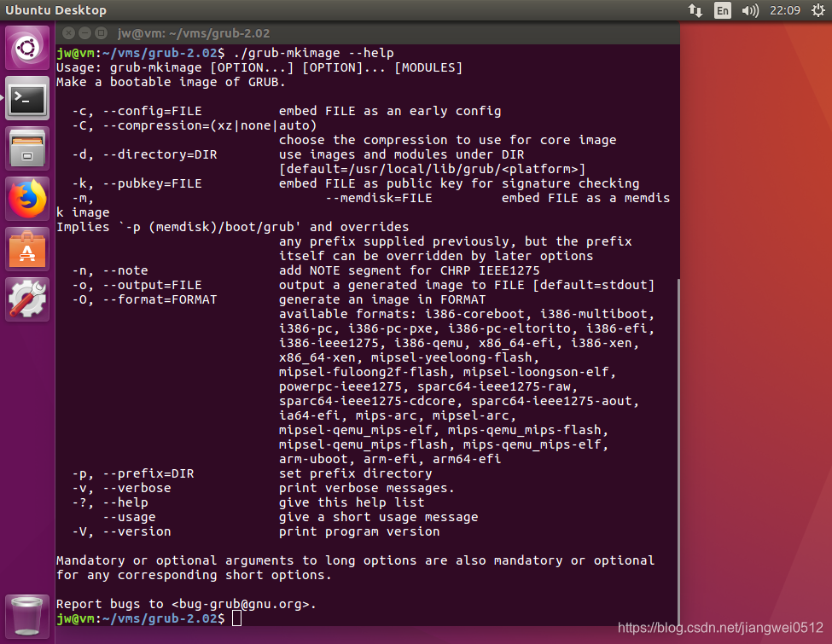
Task: Click the --output=FILE option text
Action: [x=152, y=285]
